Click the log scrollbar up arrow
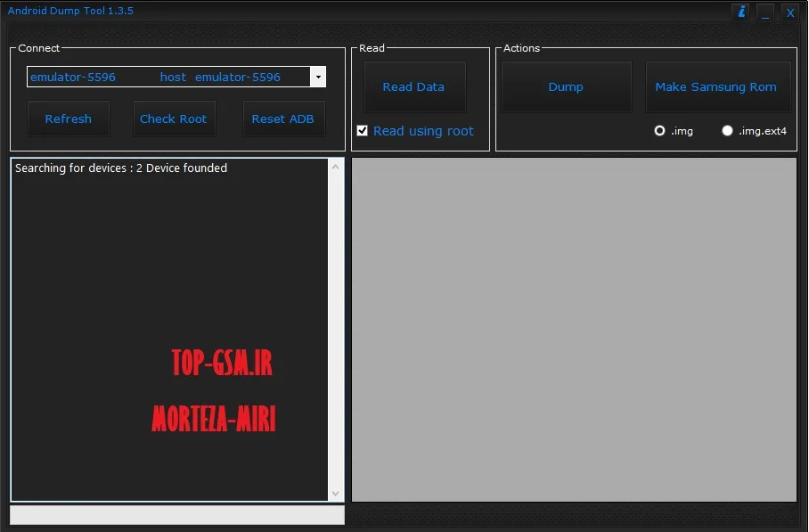The width and height of the screenshot is (809, 532). point(335,167)
